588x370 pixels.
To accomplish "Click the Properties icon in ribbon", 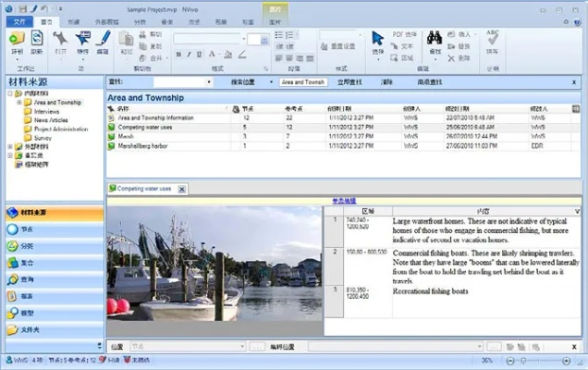I will point(83,39).
